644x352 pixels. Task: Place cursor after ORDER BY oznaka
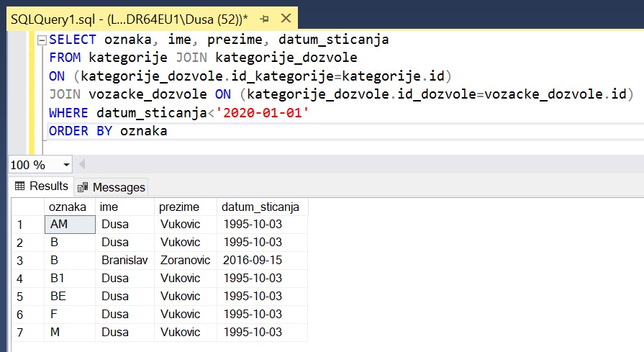tap(168, 131)
